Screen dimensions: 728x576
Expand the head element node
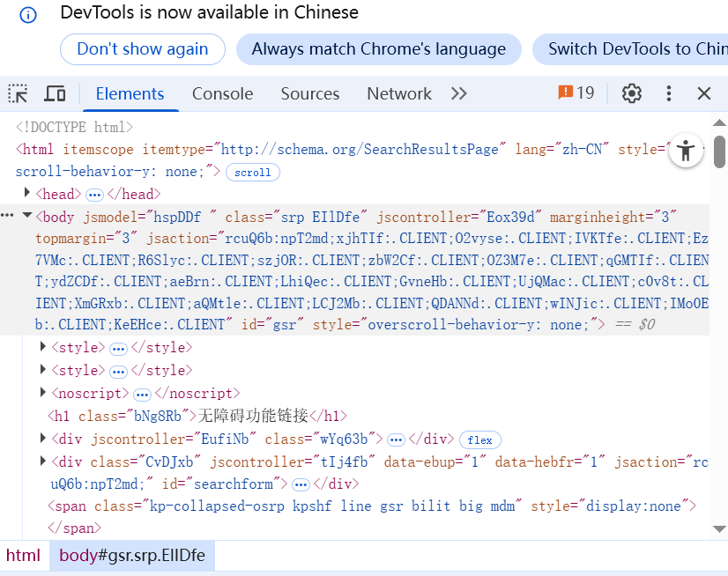(x=27, y=194)
